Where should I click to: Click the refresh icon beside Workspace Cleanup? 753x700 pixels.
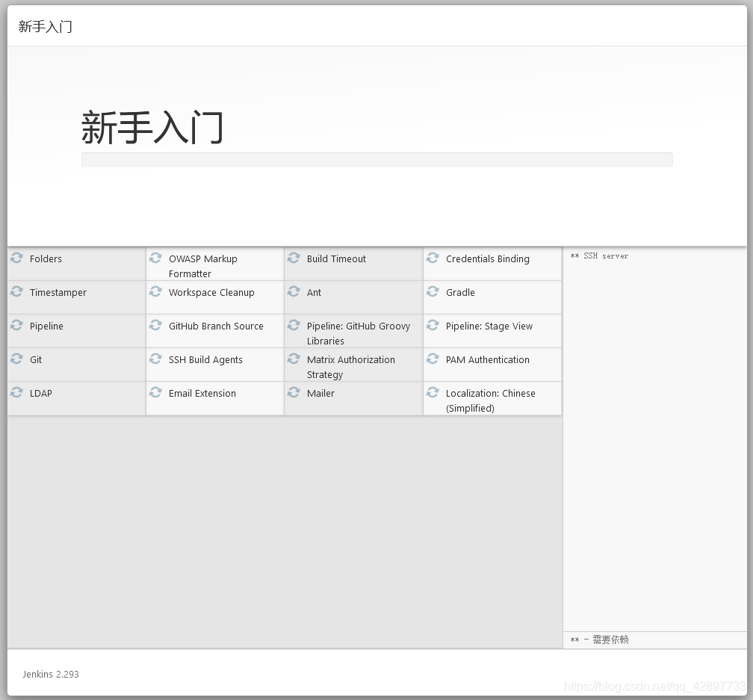pyautogui.click(x=155, y=291)
